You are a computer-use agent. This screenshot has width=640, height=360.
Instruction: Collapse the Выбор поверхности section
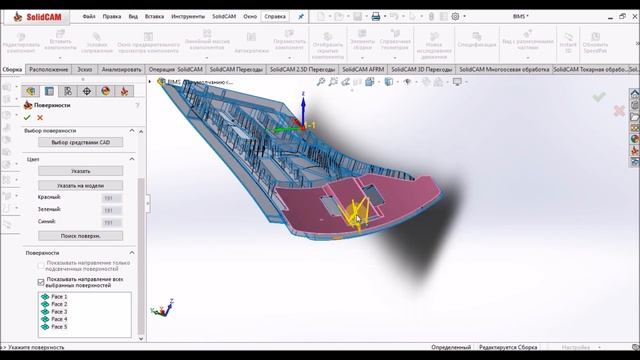point(132,131)
